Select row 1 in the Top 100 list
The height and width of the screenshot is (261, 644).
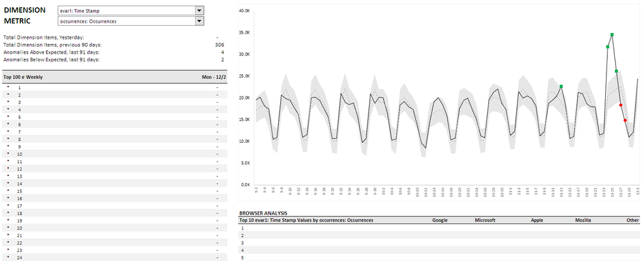tap(115, 87)
